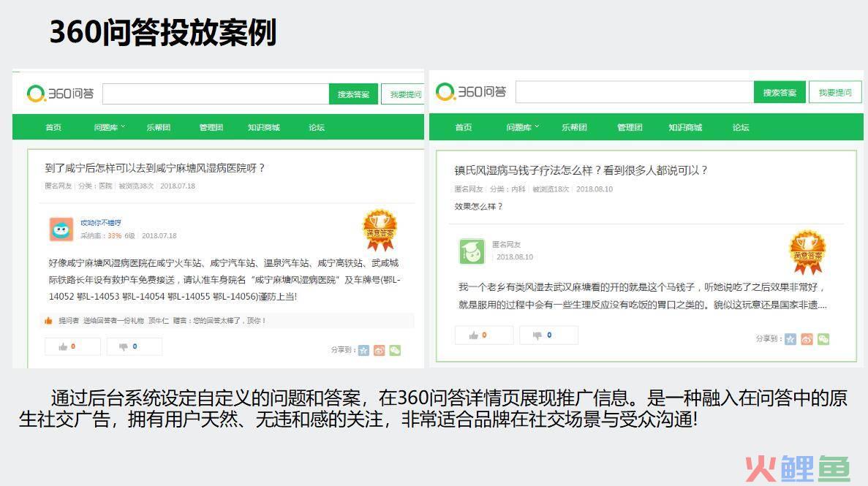Open 首页 tab in right page navigation
This screenshot has height=486, width=868.
point(464,127)
